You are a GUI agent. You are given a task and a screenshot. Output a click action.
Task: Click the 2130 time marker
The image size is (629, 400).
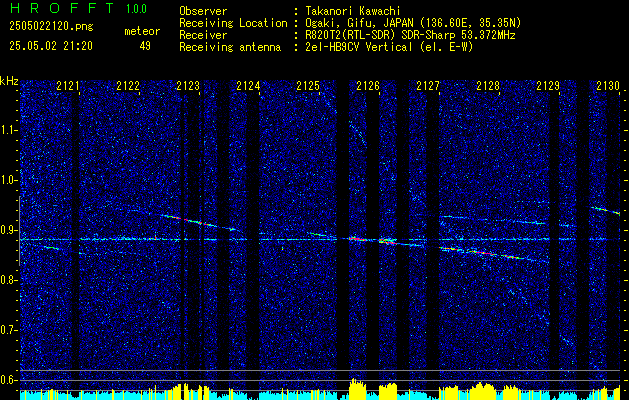pos(608,85)
